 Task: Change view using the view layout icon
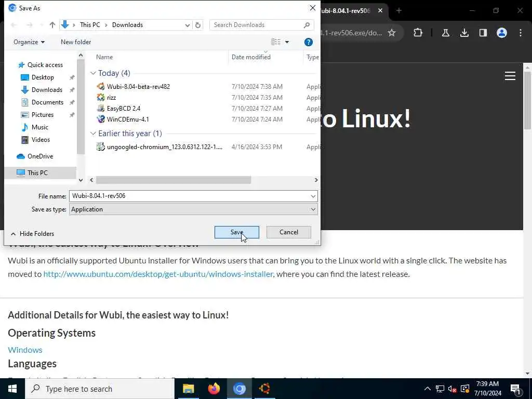click(276, 42)
